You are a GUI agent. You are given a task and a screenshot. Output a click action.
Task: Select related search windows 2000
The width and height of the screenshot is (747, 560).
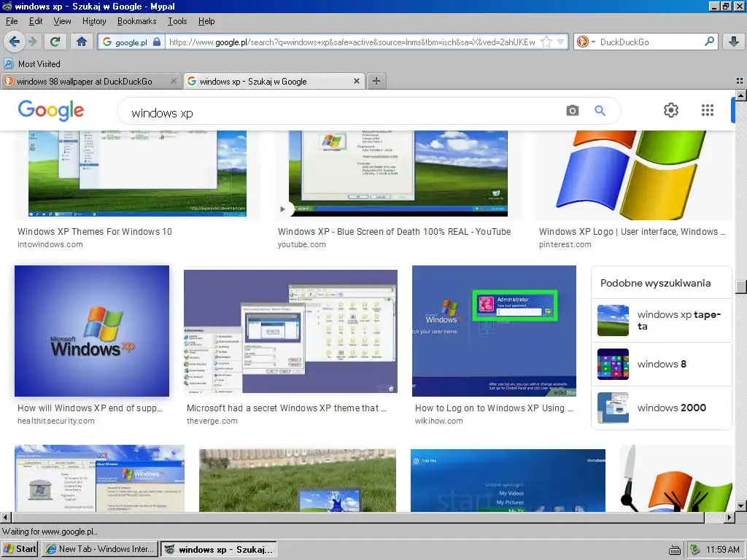[661, 408]
